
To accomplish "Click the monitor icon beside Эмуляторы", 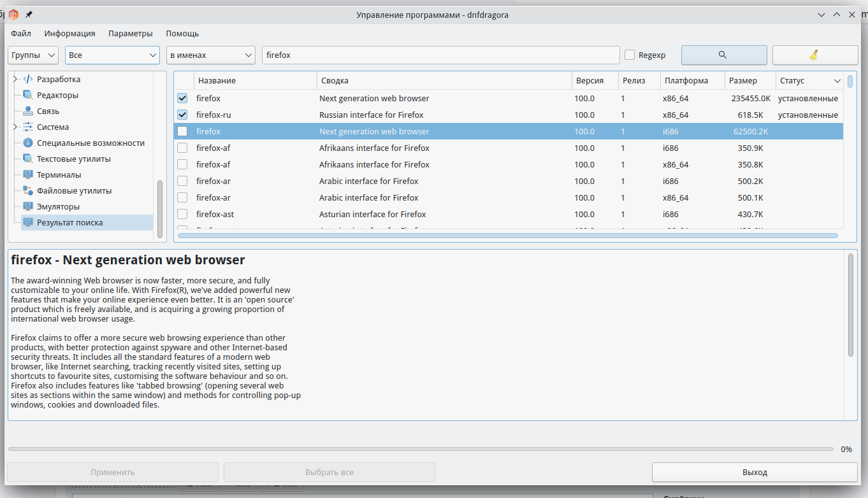I will coord(28,207).
